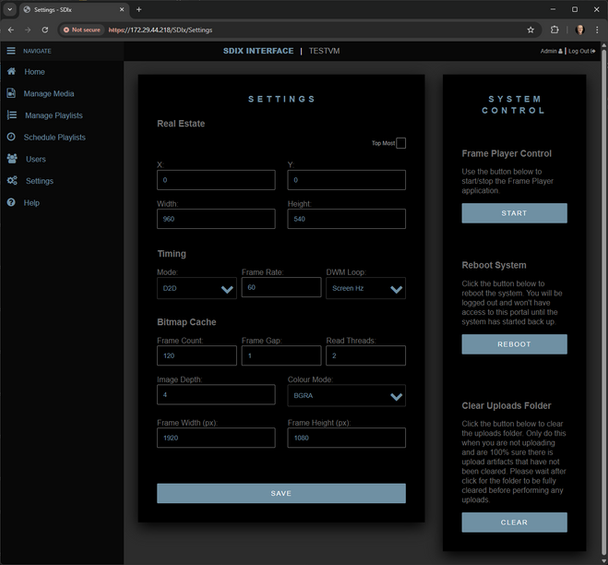The height and width of the screenshot is (565, 608).
Task: Go forward with the browser forward arrow
Action: click(x=28, y=30)
